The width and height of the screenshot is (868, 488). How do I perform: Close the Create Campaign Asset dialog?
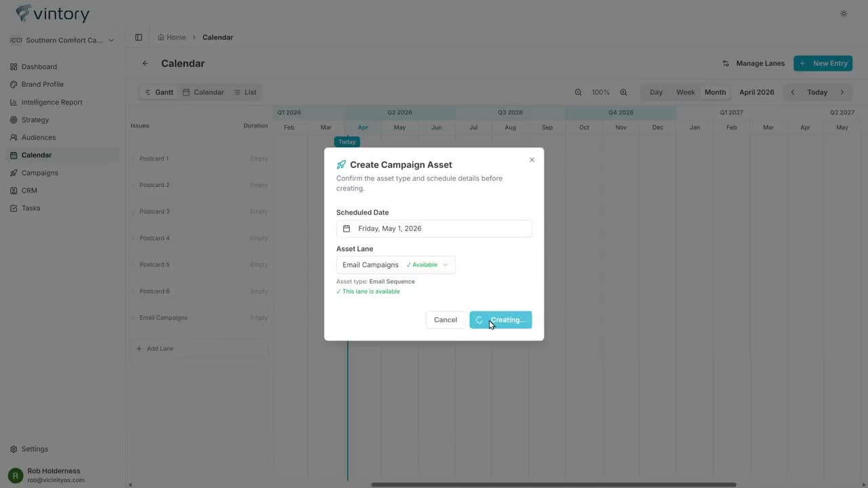tap(532, 160)
